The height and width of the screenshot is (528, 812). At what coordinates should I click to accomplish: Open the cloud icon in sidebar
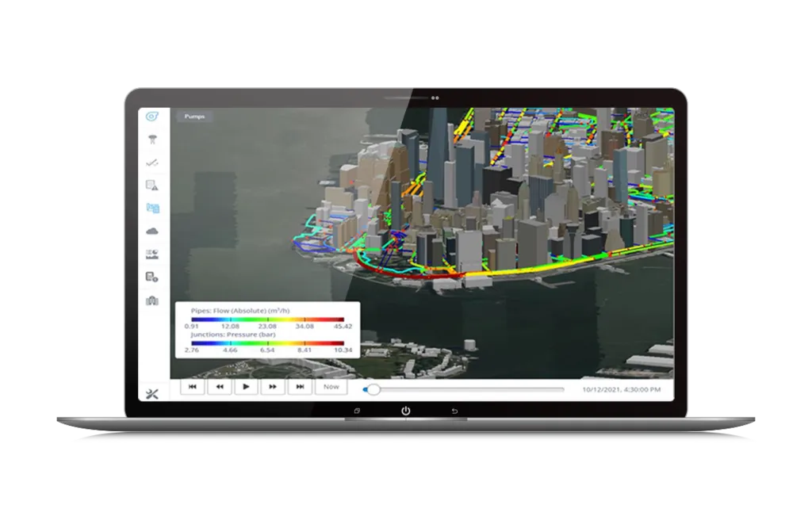pos(152,231)
